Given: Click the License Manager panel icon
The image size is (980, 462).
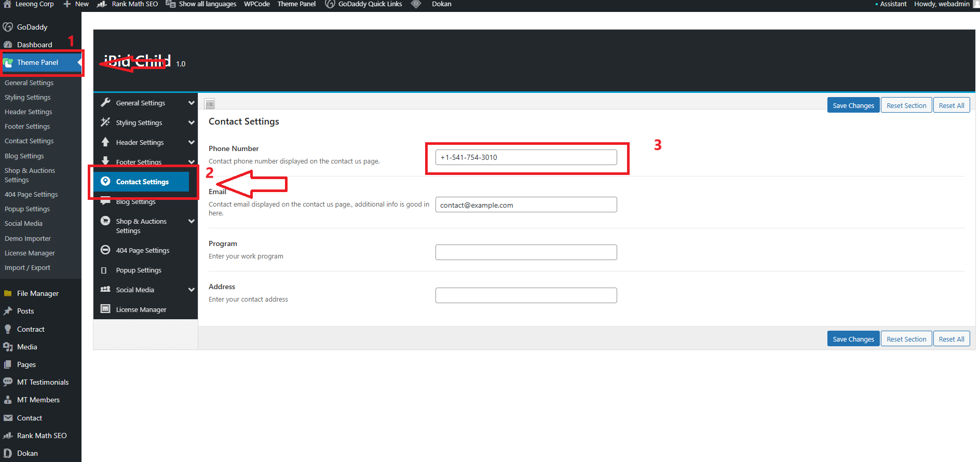Looking at the screenshot, I should click(105, 309).
